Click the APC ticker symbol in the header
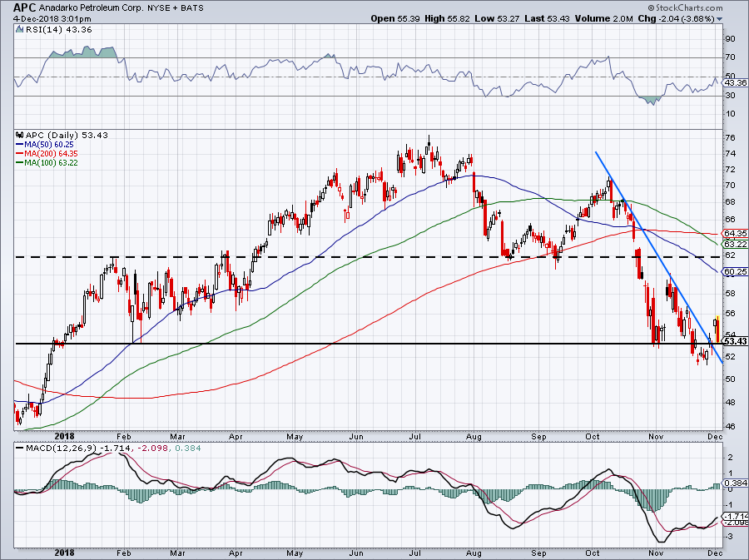Viewport: 749px width, 560px height. tap(24, 7)
